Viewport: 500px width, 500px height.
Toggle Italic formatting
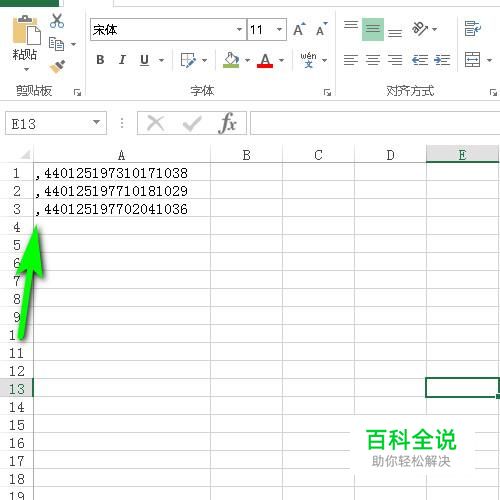[x=122, y=60]
